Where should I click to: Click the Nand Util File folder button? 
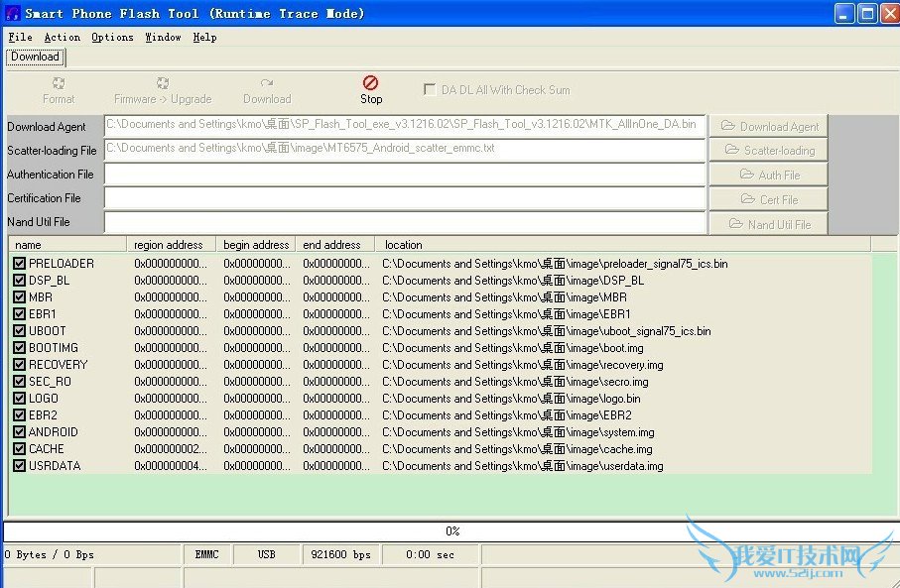[769, 224]
